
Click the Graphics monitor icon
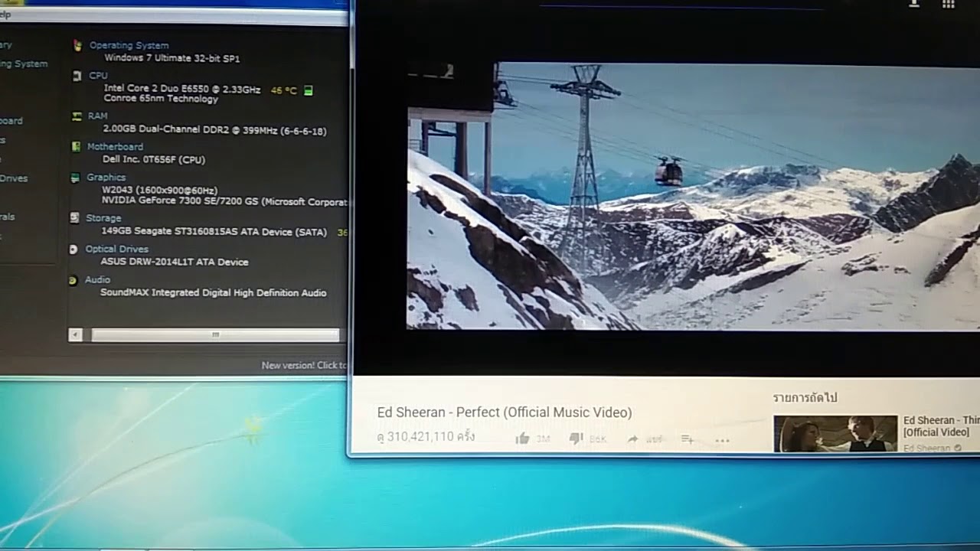75,178
